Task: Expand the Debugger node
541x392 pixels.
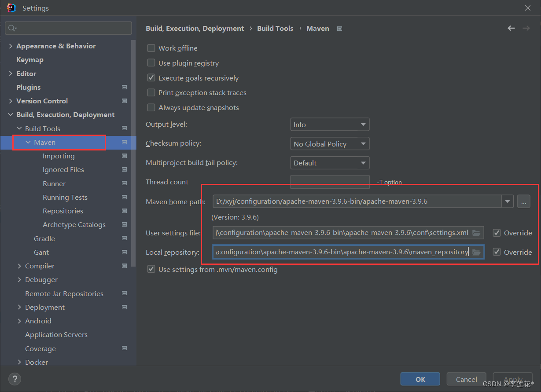Action: click(x=19, y=279)
